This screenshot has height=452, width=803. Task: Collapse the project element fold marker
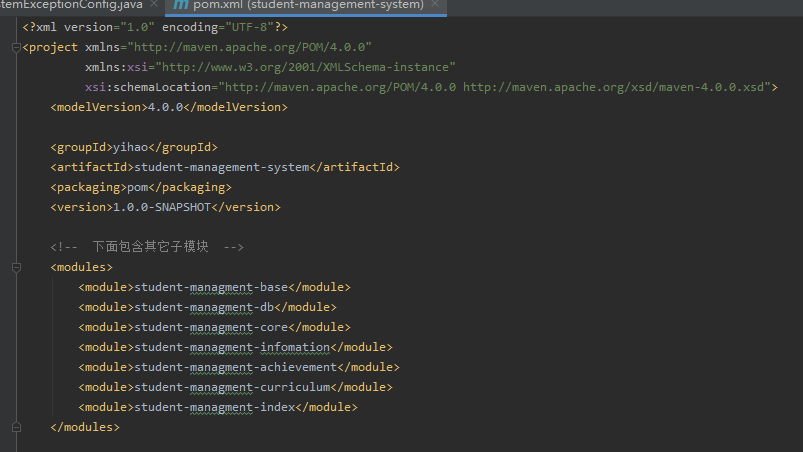[16, 48]
